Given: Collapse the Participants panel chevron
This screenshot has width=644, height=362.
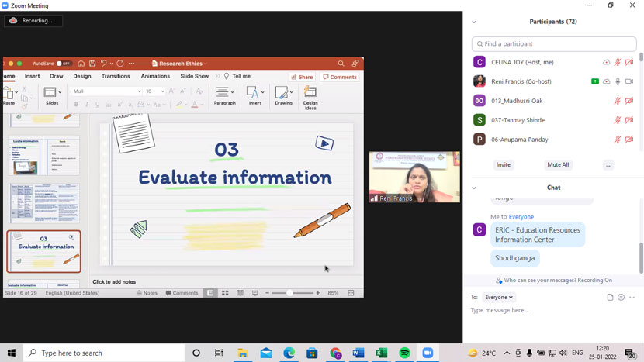Looking at the screenshot, I should pyautogui.click(x=474, y=22).
